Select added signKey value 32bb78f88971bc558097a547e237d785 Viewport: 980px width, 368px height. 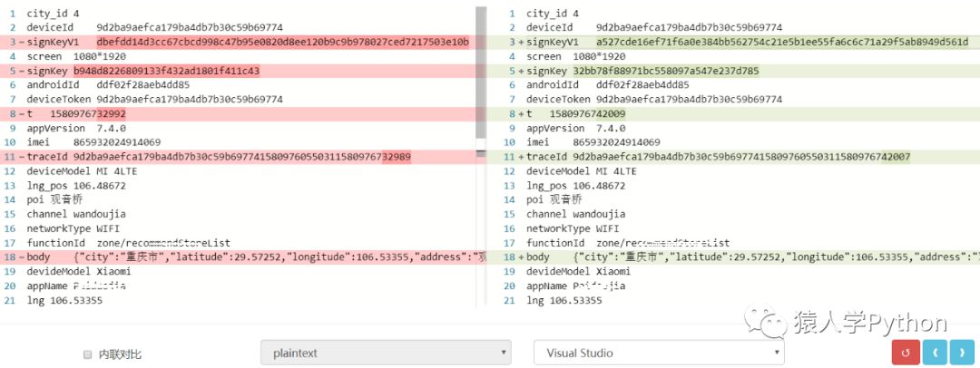click(666, 71)
